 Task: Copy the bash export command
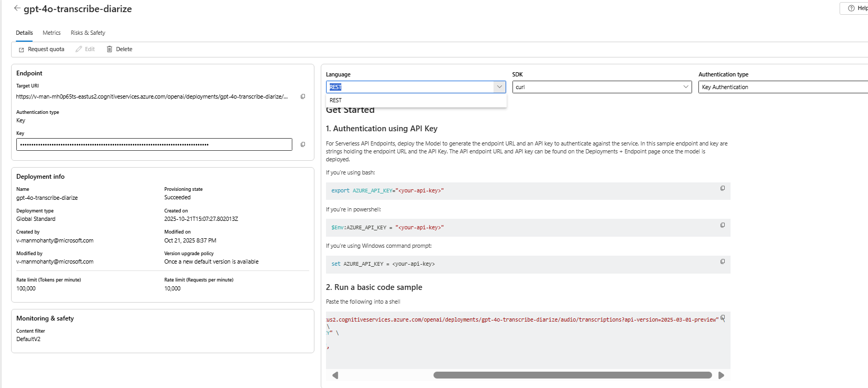click(x=723, y=188)
